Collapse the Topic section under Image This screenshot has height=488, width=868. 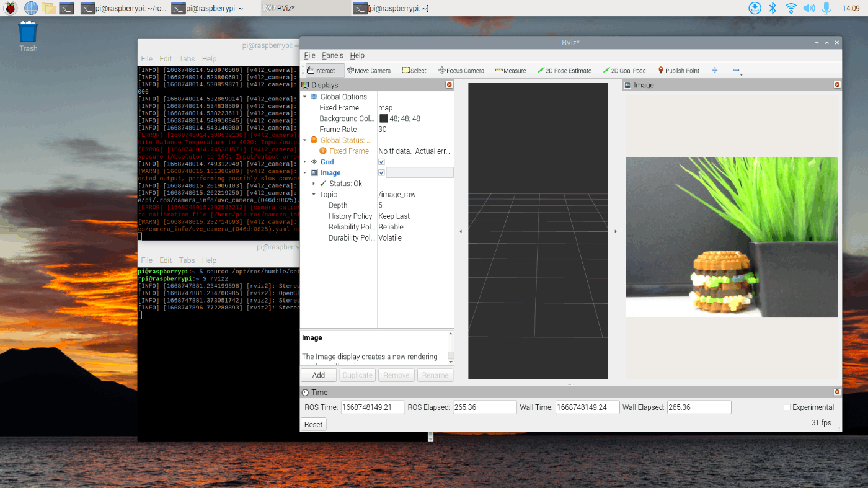click(313, 194)
